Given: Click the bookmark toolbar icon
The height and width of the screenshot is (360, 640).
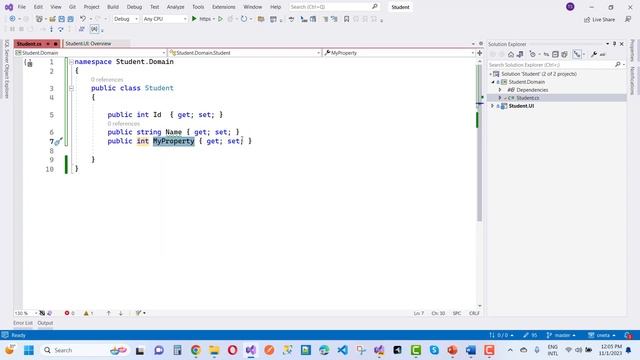Looking at the screenshot, I should [347, 19].
